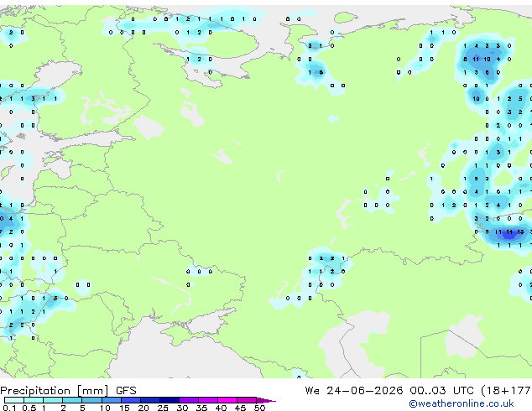Select the 40–45 mm magenta legend swatch
Image resolution: width=532 pixels, height=411 pixels.
click(x=227, y=400)
